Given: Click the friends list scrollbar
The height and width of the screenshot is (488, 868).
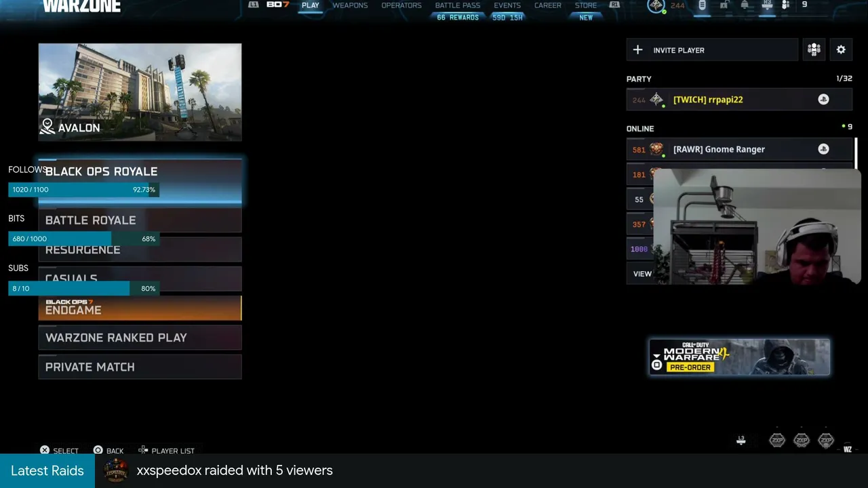Looking at the screenshot, I should 856,153.
